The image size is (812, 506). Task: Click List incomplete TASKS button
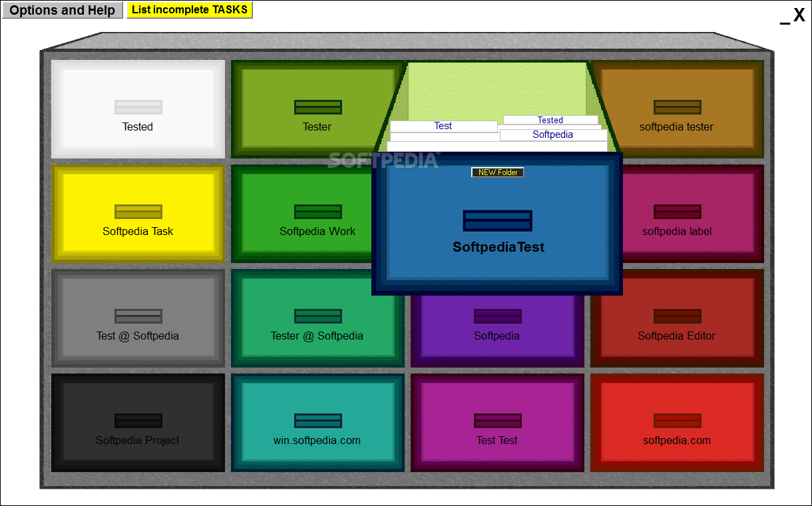pyautogui.click(x=190, y=10)
